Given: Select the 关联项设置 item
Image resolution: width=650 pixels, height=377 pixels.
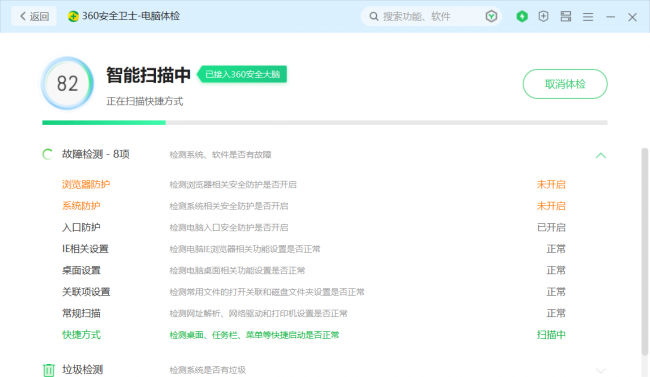Looking at the screenshot, I should point(86,292).
